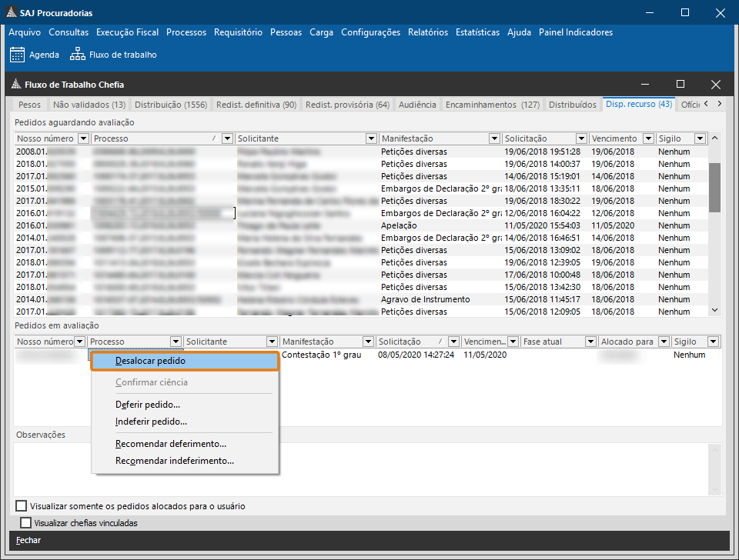The height and width of the screenshot is (560, 739).
Task: Switch to the Distribuição (1556) tab
Action: point(171,105)
